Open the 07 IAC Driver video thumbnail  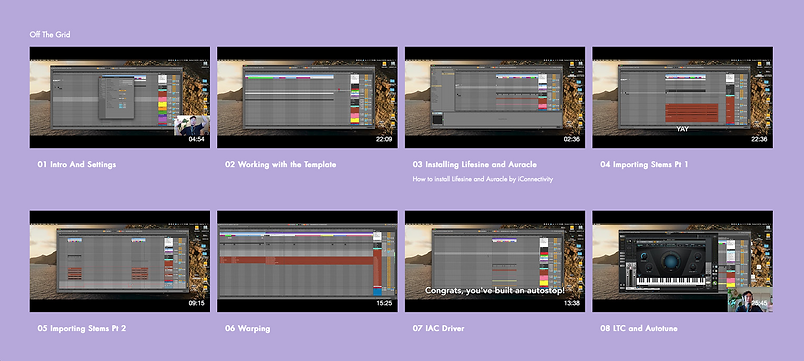coord(495,261)
